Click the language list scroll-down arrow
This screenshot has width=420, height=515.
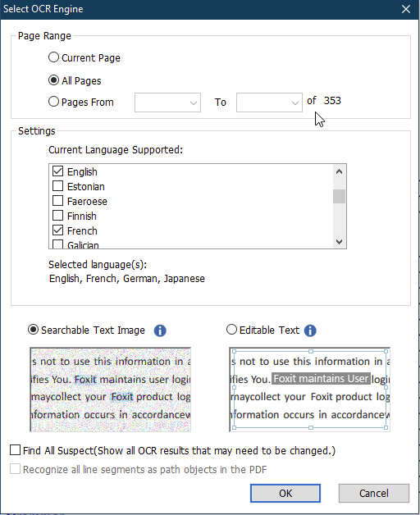click(339, 242)
